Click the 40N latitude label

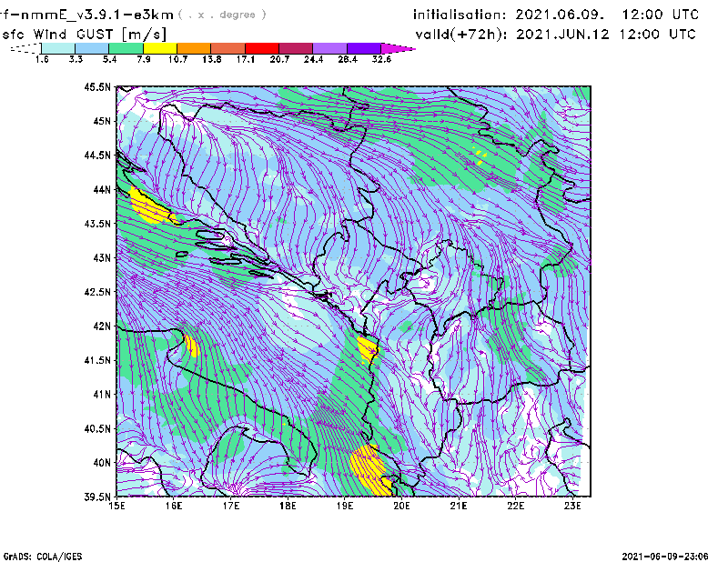tap(102, 463)
